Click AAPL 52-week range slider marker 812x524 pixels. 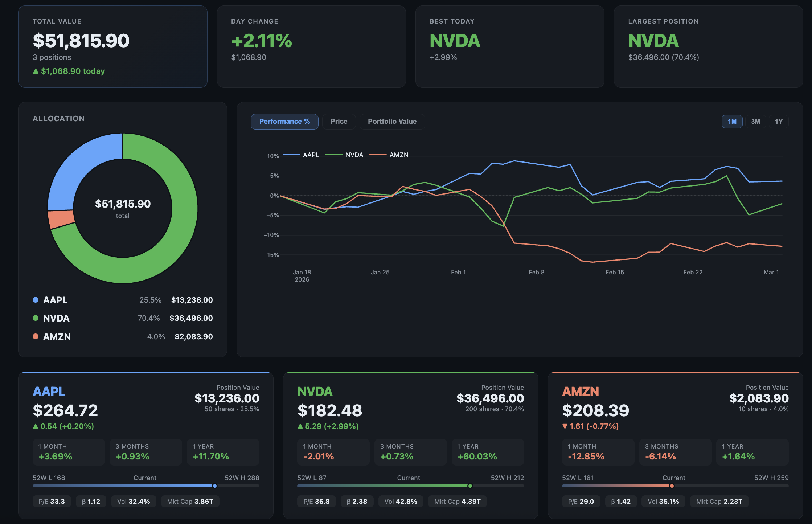(x=215, y=486)
